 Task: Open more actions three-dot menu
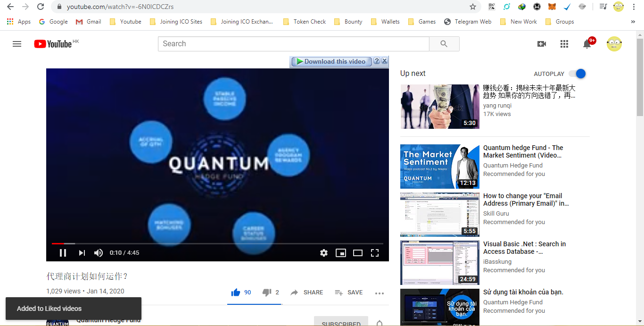point(380,293)
